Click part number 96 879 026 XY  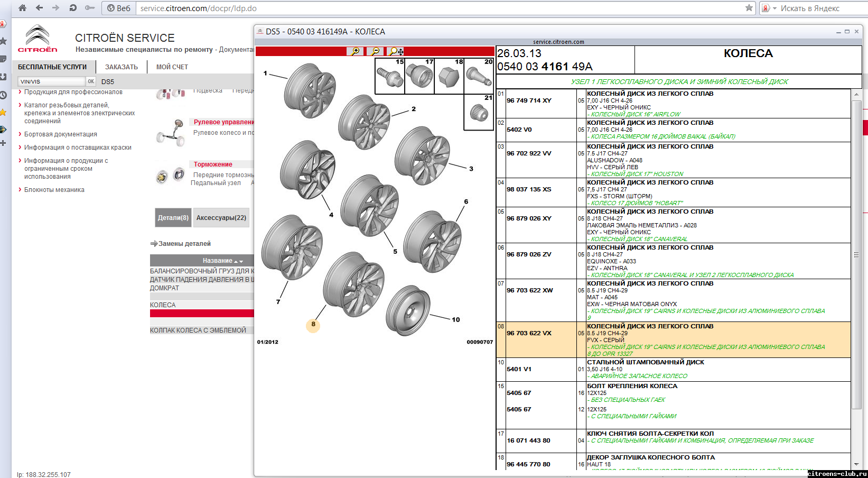click(x=529, y=218)
